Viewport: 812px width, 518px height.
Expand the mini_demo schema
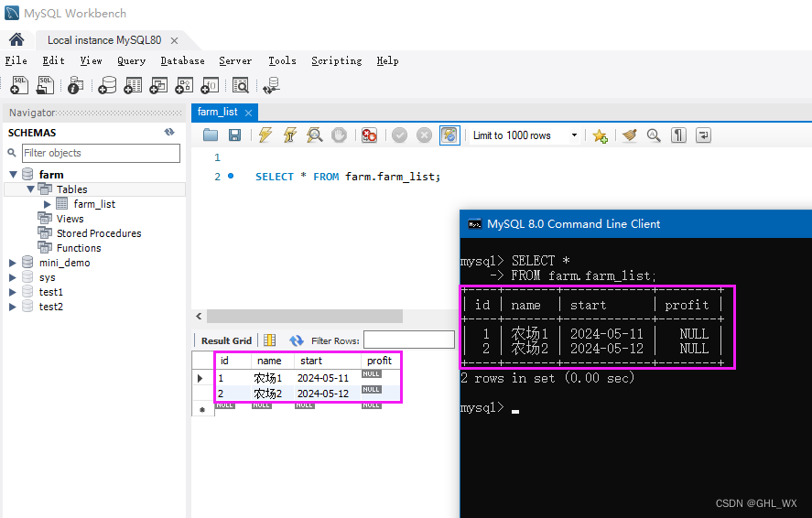point(13,263)
